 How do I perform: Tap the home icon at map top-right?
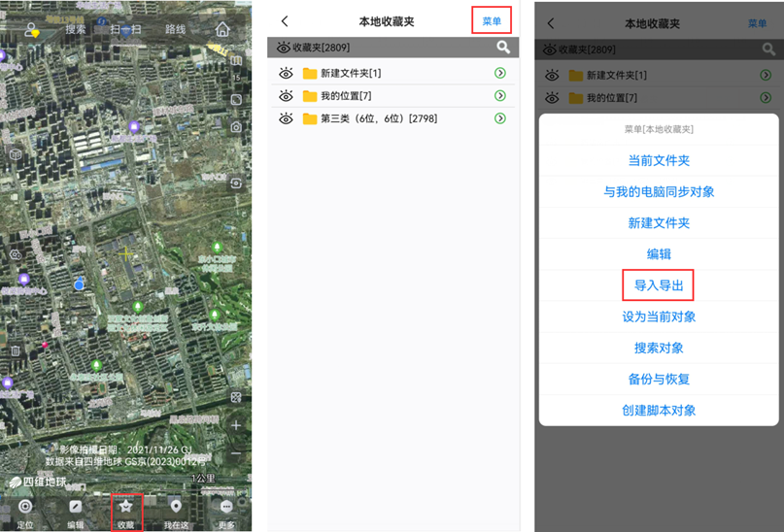click(222, 29)
